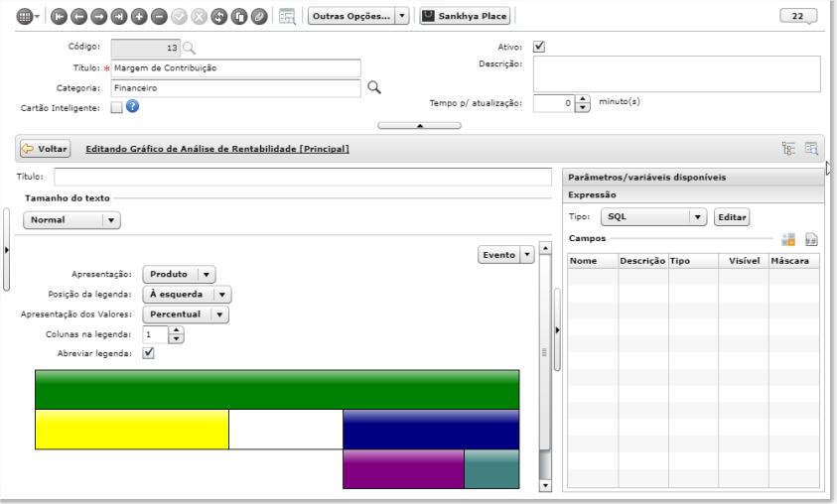Viewport: 837px width, 504px height.
Task: Open the Outras Opções dropdown arrow
Action: [402, 16]
